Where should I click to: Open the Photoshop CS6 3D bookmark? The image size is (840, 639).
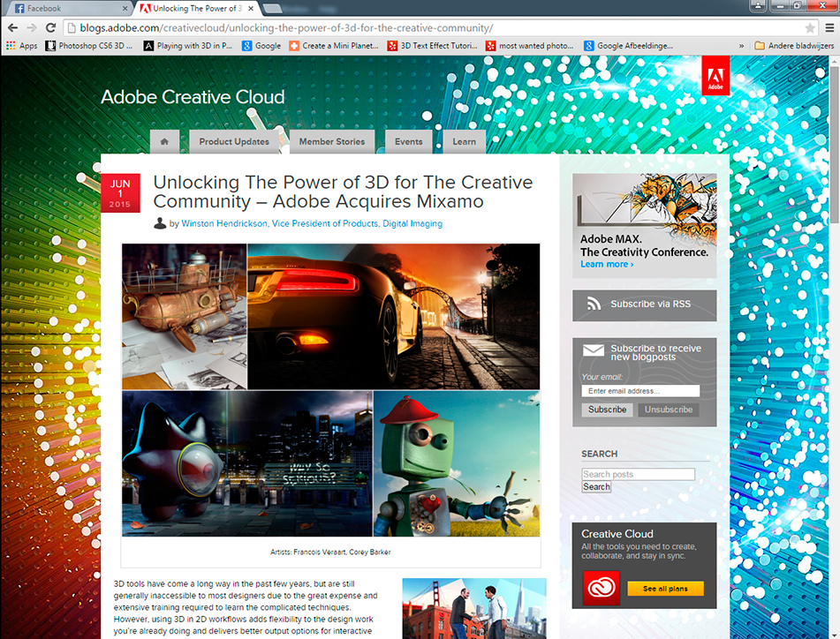(x=89, y=46)
